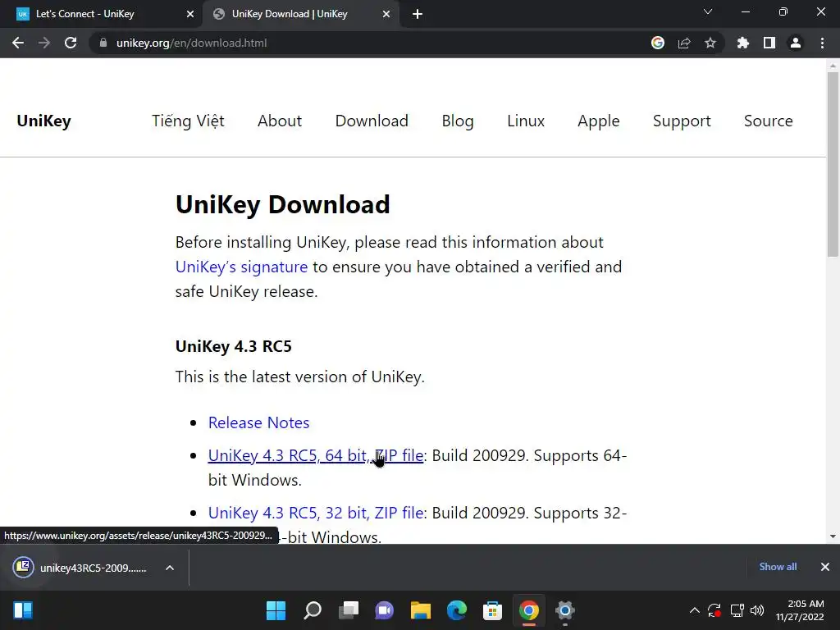Open the About page
Image resolution: width=840 pixels, height=630 pixels.
[x=280, y=121]
